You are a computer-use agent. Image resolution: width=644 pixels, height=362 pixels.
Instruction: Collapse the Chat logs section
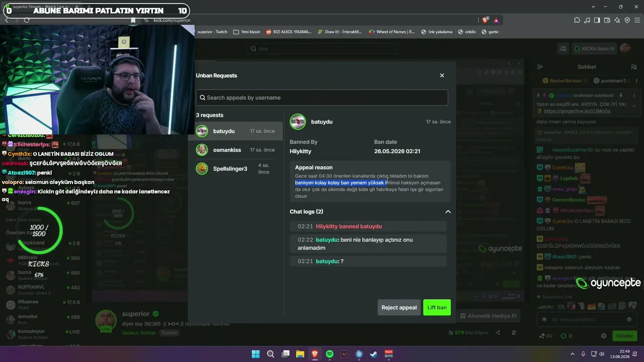[x=448, y=212]
